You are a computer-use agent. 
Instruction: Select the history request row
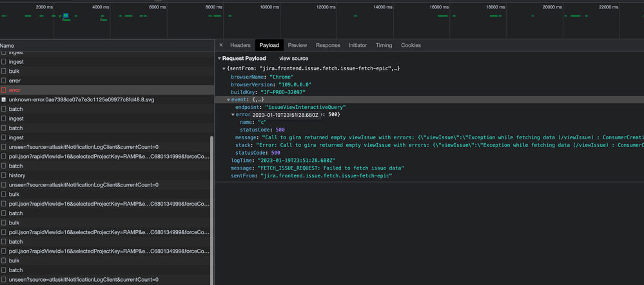[x=107, y=175]
